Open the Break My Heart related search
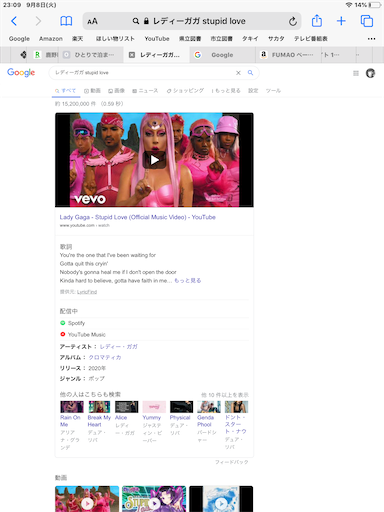The height and width of the screenshot is (512, 384). tap(99, 422)
